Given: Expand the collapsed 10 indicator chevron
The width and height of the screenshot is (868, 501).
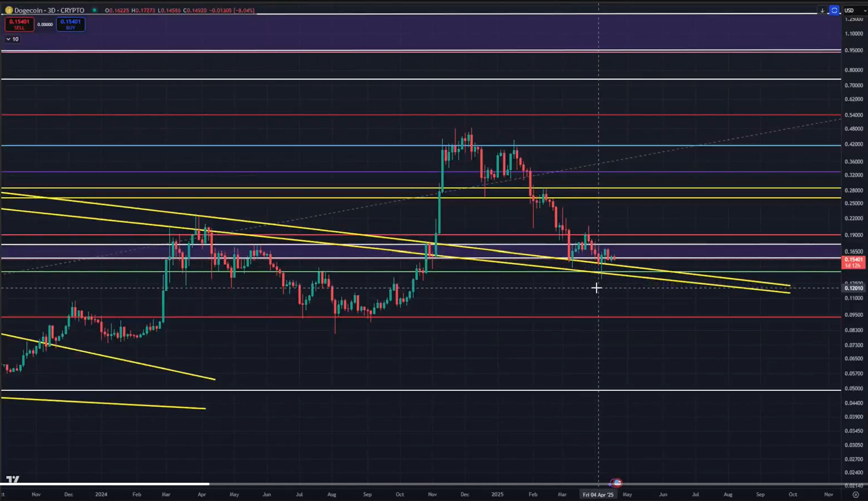Looking at the screenshot, I should point(8,38).
